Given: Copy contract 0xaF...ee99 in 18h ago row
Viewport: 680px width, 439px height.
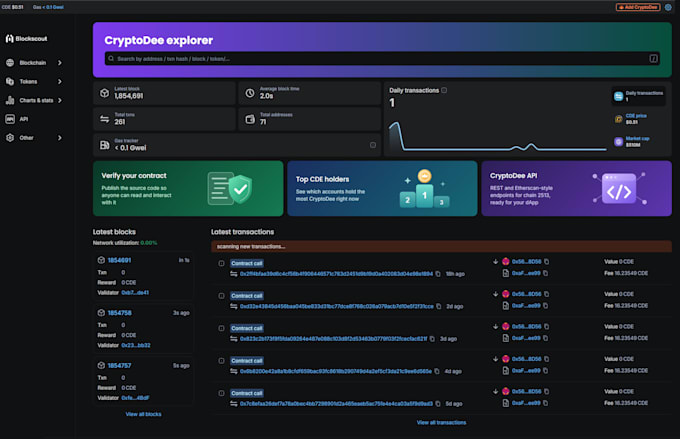Looking at the screenshot, I should (x=546, y=273).
